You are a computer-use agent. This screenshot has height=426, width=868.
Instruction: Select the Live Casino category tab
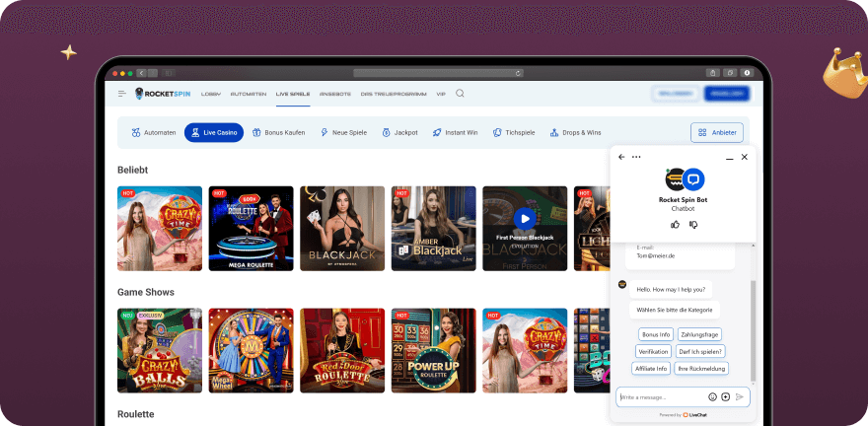(213, 132)
